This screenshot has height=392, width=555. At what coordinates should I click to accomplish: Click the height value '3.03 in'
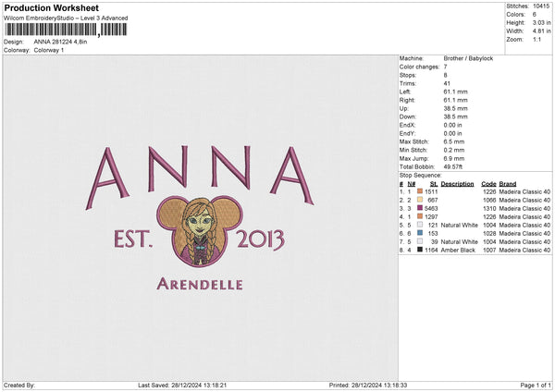(x=541, y=22)
